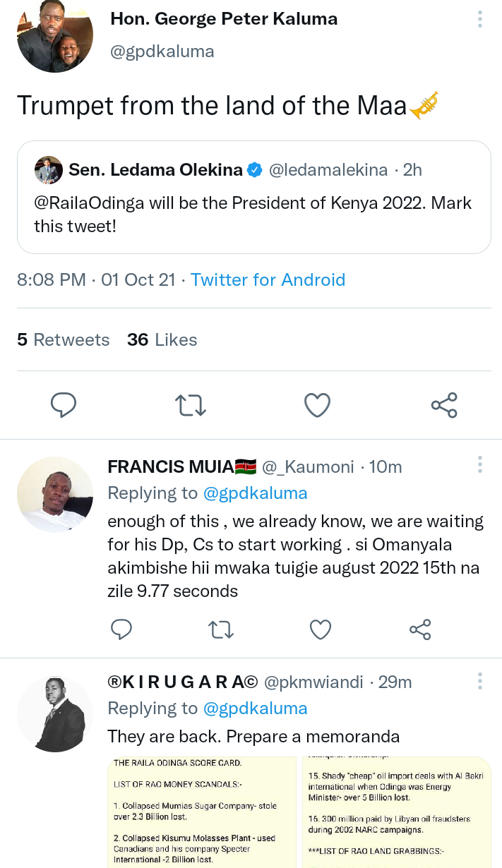
Task: Open the Twitter for Android link
Action: [268, 279]
